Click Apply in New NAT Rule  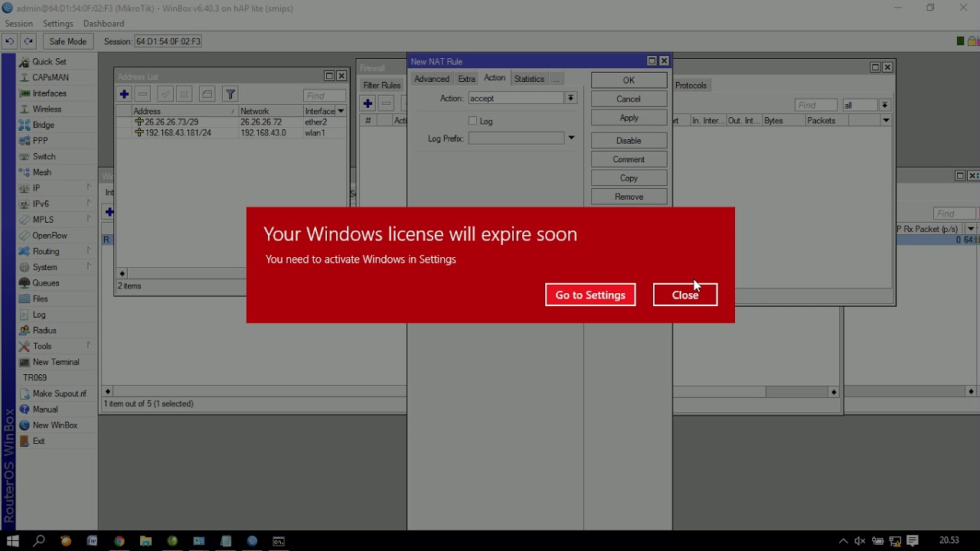point(629,118)
